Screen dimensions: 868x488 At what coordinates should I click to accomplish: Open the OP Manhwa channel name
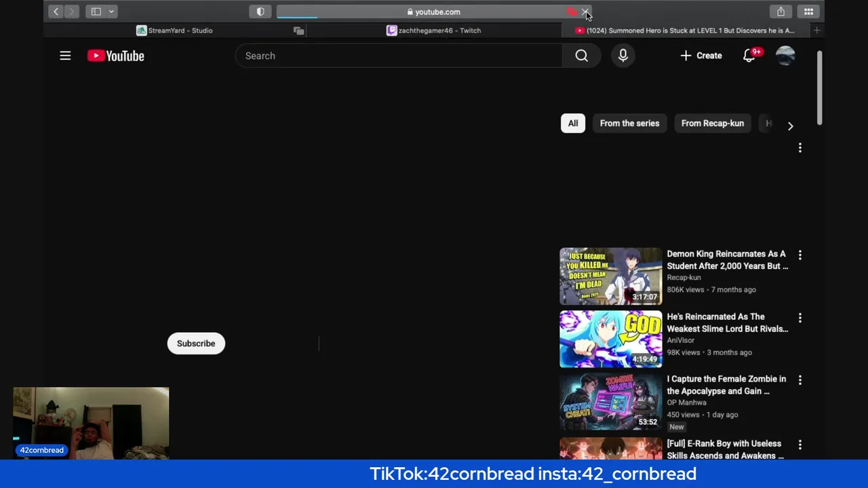coord(686,403)
